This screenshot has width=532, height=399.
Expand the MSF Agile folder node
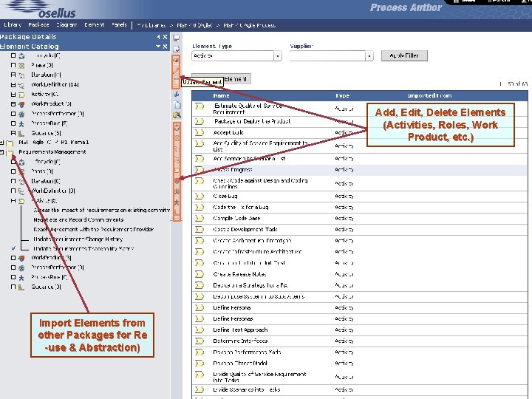pos(2,143)
